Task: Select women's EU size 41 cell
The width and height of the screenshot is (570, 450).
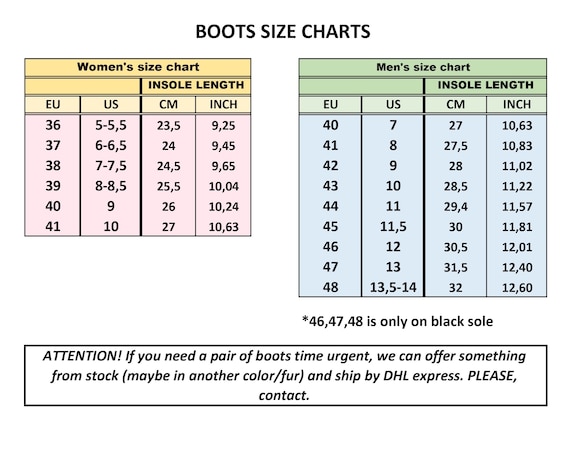Action: click(53, 227)
